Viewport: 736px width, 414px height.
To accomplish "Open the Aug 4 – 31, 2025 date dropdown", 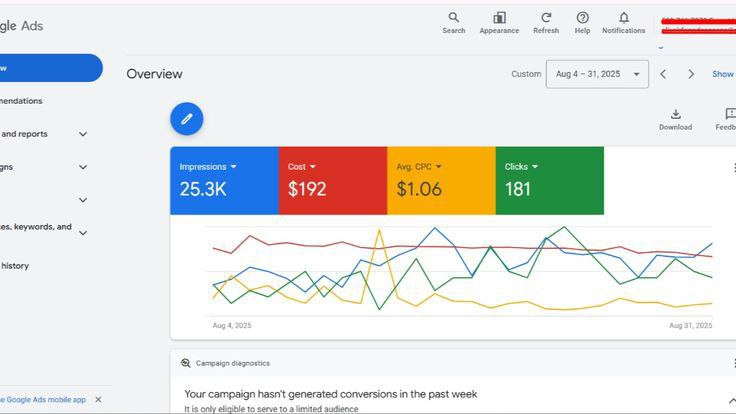I will click(x=597, y=74).
